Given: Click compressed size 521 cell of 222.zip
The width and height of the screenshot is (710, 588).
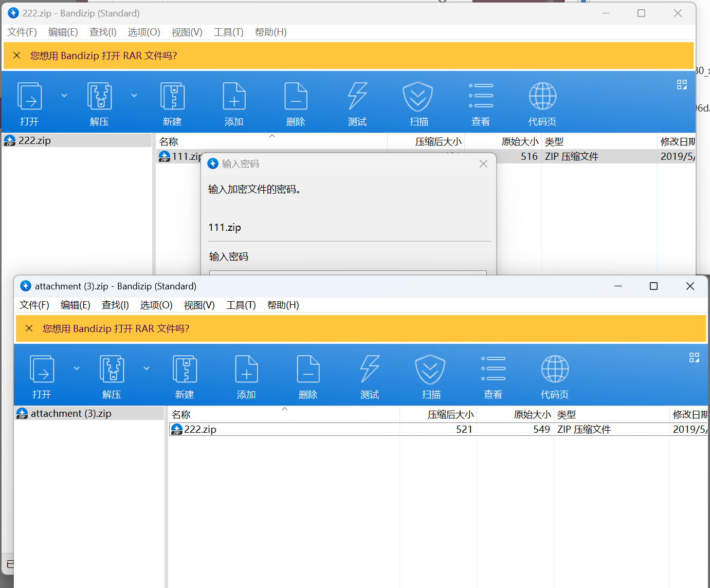Looking at the screenshot, I should pyautogui.click(x=464, y=429).
